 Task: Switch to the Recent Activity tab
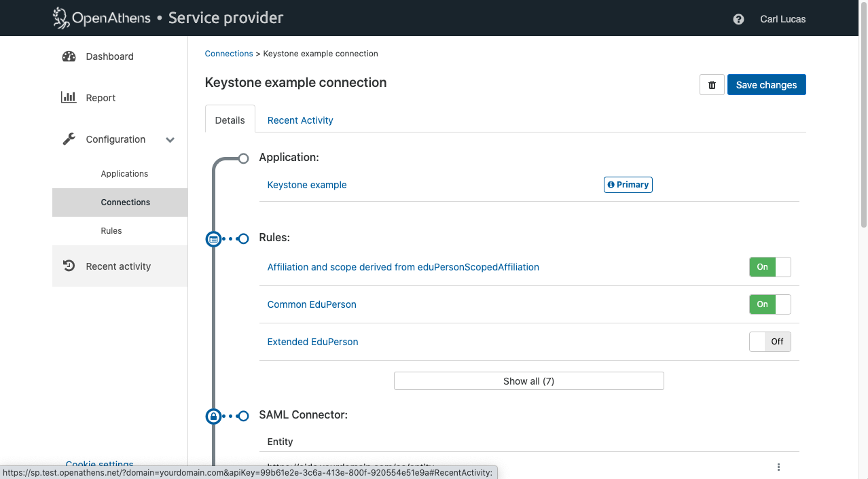click(300, 120)
